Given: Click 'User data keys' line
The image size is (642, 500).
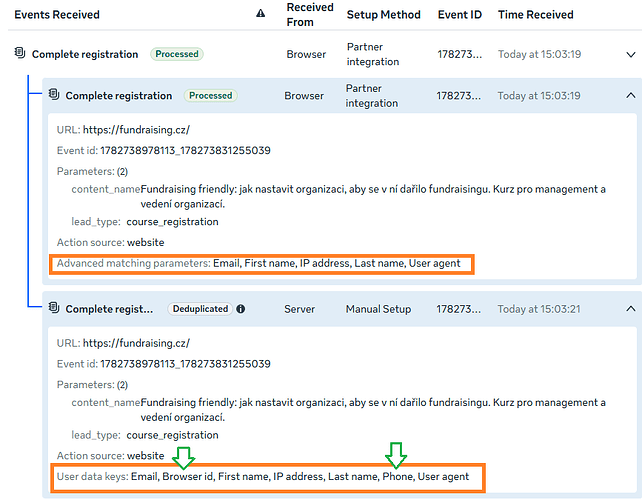Looking at the screenshot, I should tap(263, 477).
